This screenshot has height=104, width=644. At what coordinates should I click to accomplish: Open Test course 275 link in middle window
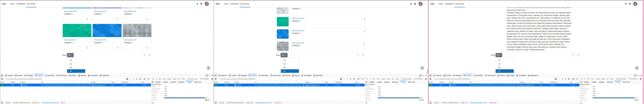click(298, 43)
